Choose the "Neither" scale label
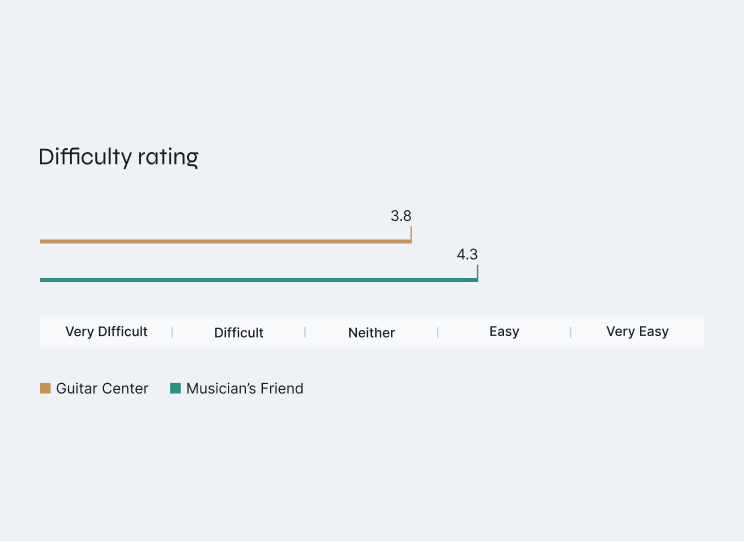 pyautogui.click(x=371, y=333)
